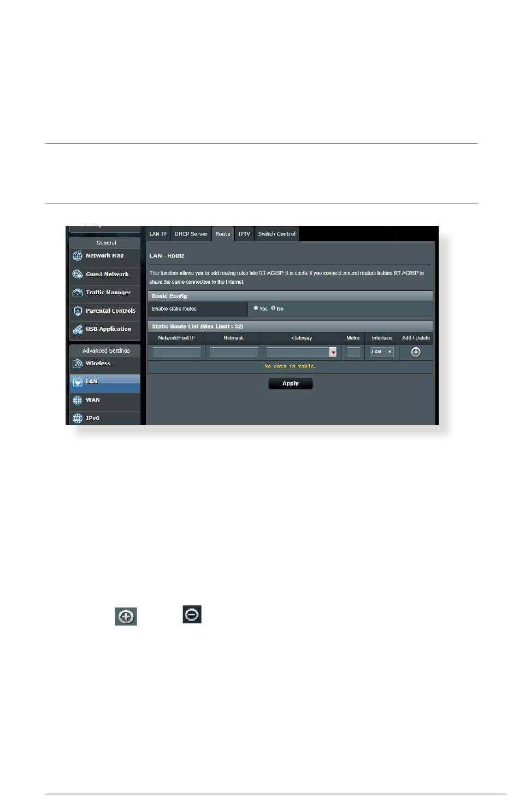Switch to the IPTV tab
Image resolution: width=519 pixels, height=812 pixels.
pyautogui.click(x=244, y=234)
